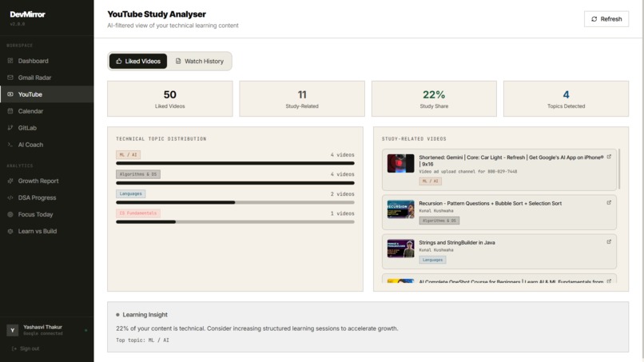644x362 pixels.
Task: Click the Languages tag in topic distribution
Action: tap(130, 193)
